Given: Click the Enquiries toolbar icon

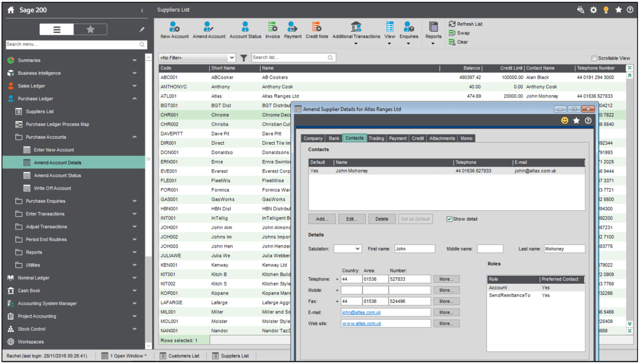Looking at the screenshot, I should coord(409,27).
